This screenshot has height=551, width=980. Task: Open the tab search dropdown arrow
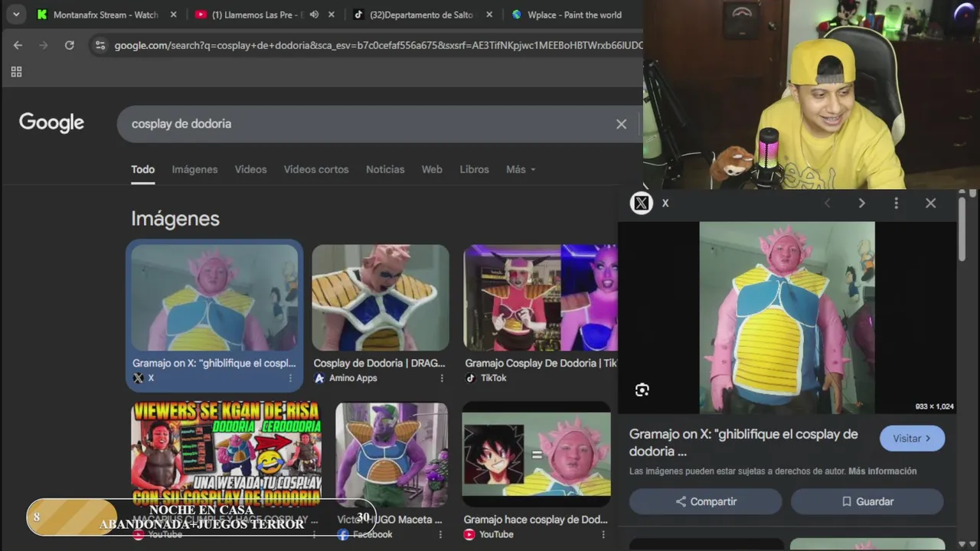pos(16,15)
